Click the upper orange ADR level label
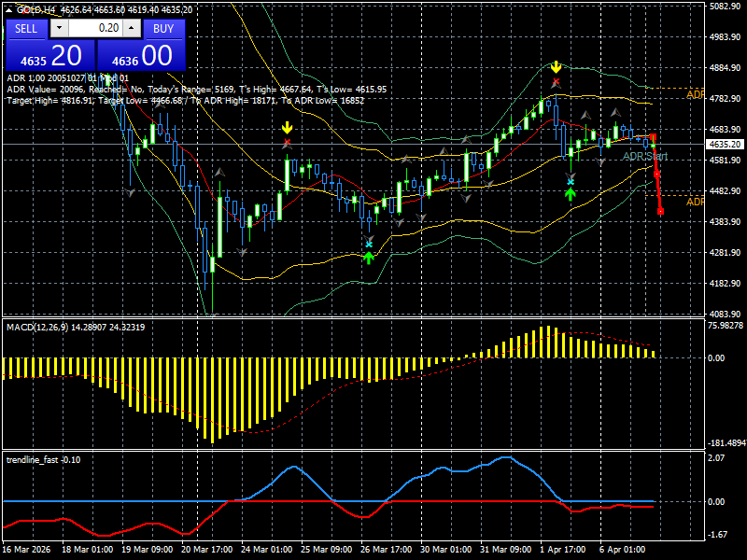Image resolution: width=747 pixels, height=560 pixels. click(x=695, y=94)
